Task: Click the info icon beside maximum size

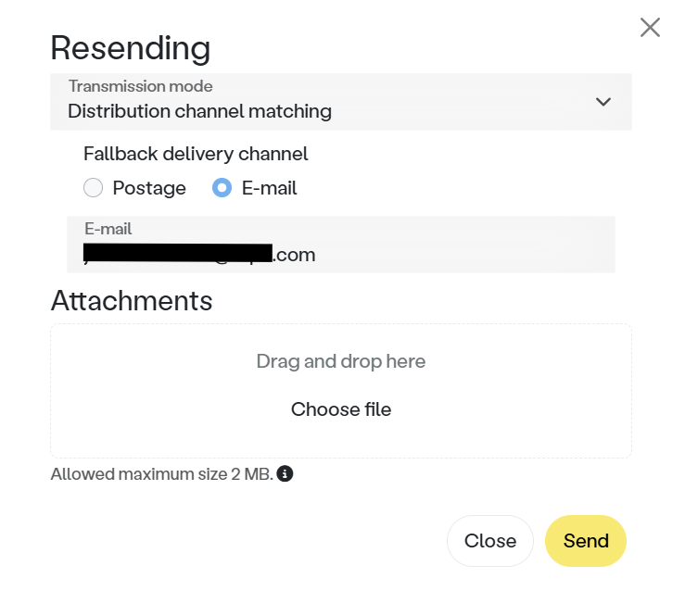Action: tap(285, 473)
